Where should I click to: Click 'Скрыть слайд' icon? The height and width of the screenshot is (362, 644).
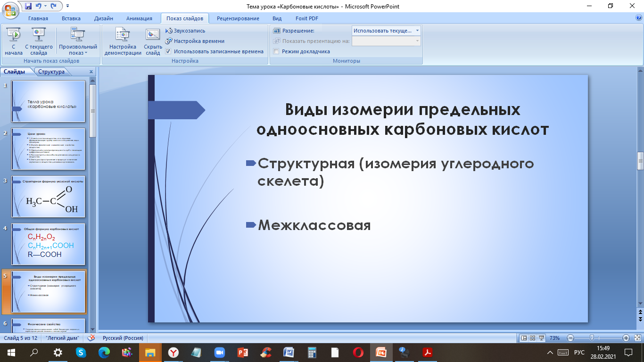(153, 41)
